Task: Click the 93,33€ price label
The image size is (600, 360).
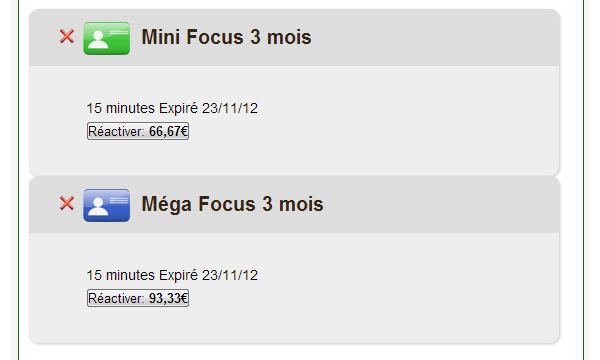Action: click(168, 298)
